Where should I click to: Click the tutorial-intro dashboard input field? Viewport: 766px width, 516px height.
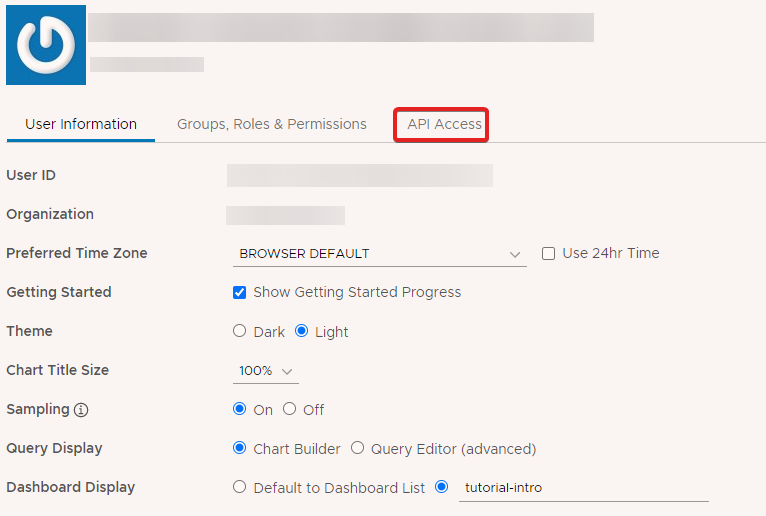584,488
